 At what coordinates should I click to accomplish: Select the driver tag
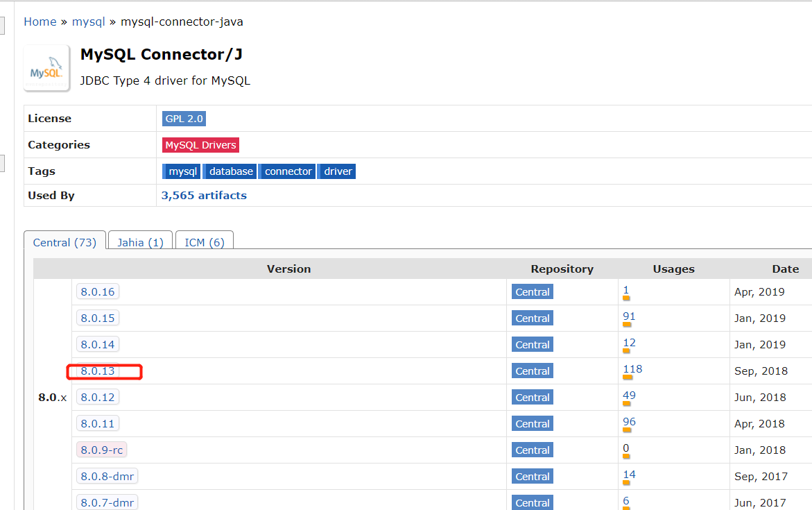336,171
